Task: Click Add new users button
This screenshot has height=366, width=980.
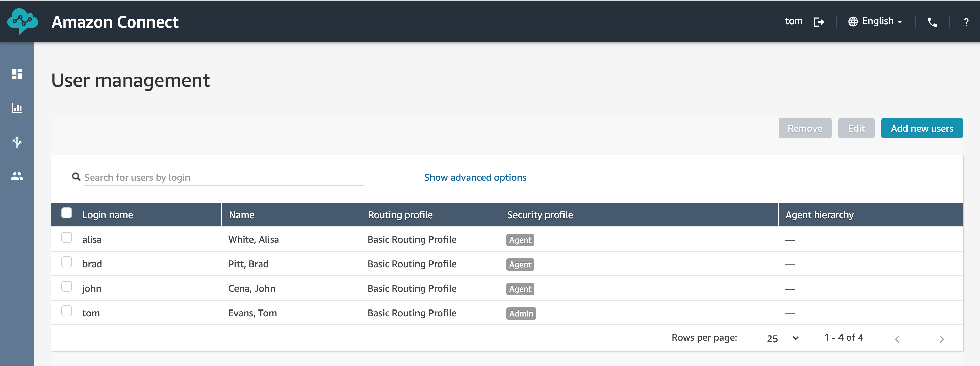Action: pyautogui.click(x=921, y=128)
